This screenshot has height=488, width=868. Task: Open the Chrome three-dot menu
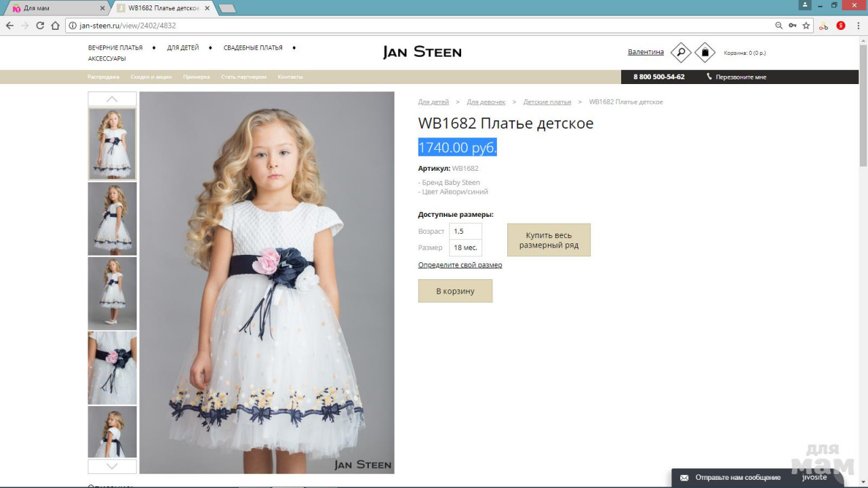[858, 26]
